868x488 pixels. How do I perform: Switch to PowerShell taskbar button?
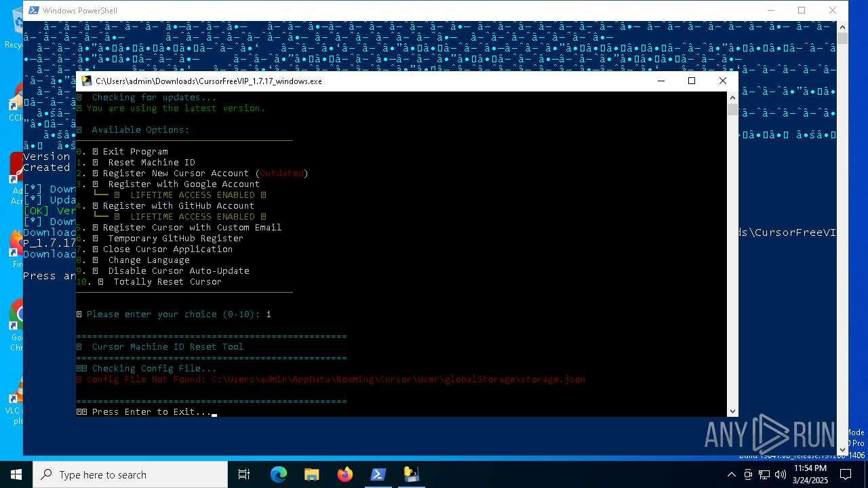(378, 474)
